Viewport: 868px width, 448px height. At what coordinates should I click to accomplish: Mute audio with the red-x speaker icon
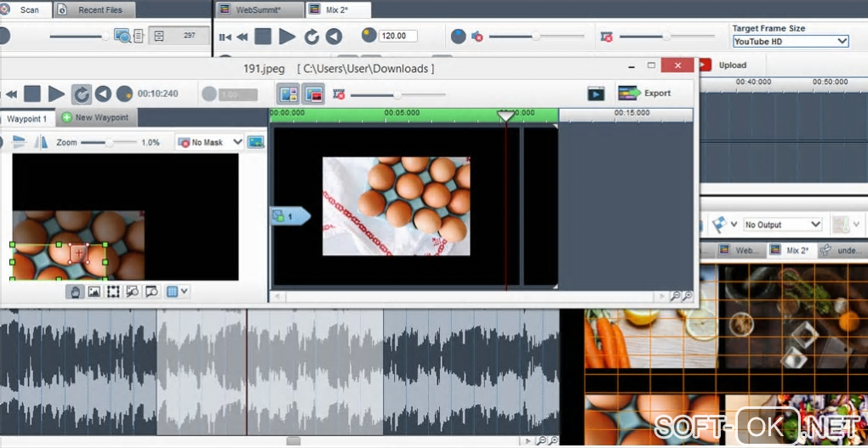477,37
